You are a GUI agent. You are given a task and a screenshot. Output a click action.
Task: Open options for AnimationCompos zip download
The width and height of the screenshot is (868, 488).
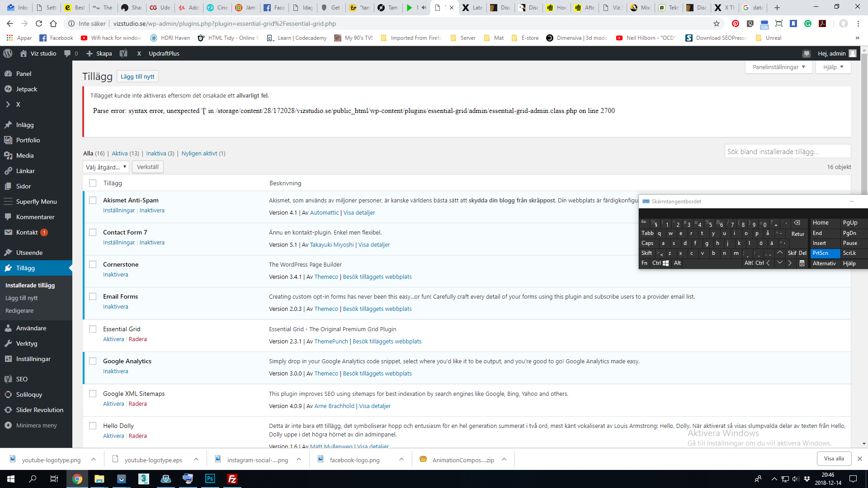[x=504, y=460]
